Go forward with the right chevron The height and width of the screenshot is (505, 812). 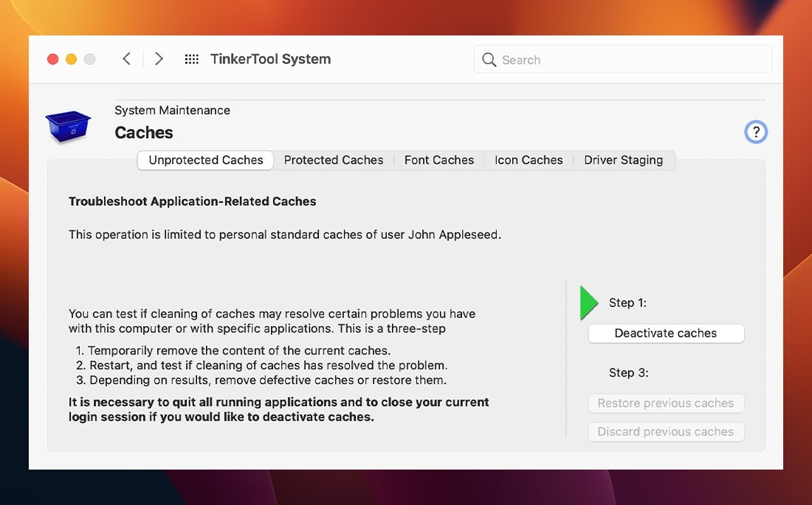[x=159, y=59]
